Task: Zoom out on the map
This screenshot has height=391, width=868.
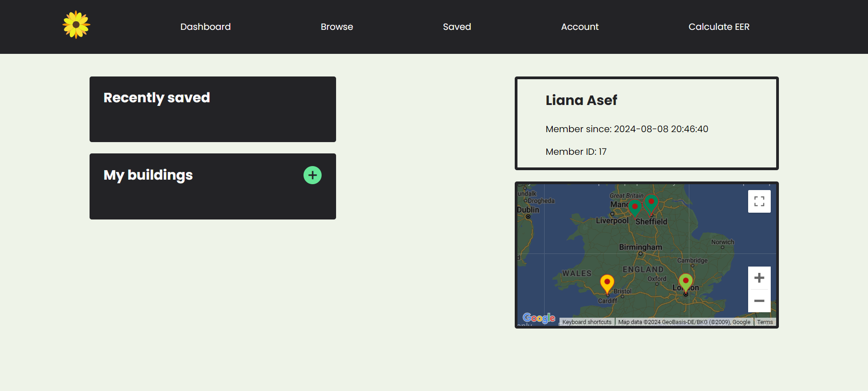Action: [759, 301]
